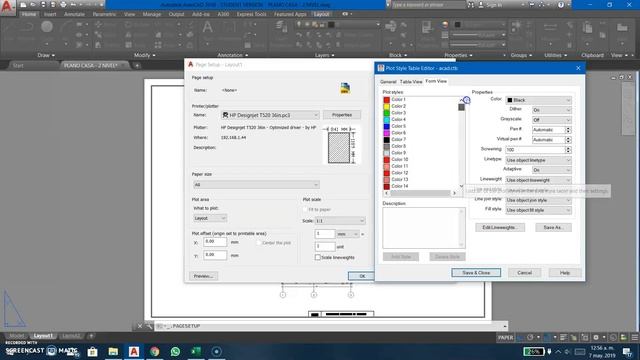
Task: Select Color 1 plot style
Action: tap(398, 100)
